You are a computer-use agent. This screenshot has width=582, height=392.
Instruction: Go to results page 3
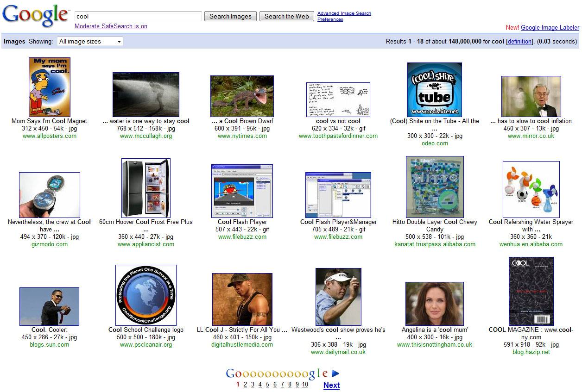[x=253, y=385]
